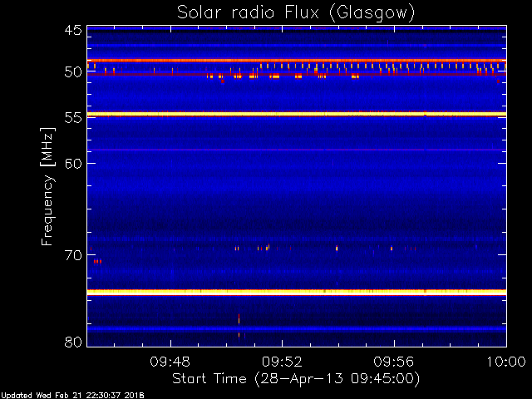Click the bright yellow band at 55 MHz
Viewport: 532px width, 399px height.
point(297,115)
